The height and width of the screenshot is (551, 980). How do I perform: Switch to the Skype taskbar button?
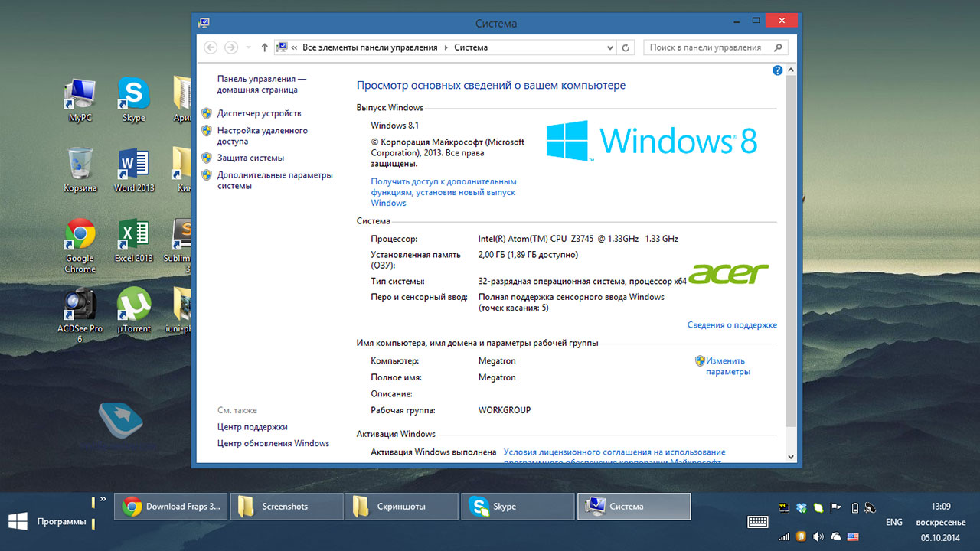(517, 507)
